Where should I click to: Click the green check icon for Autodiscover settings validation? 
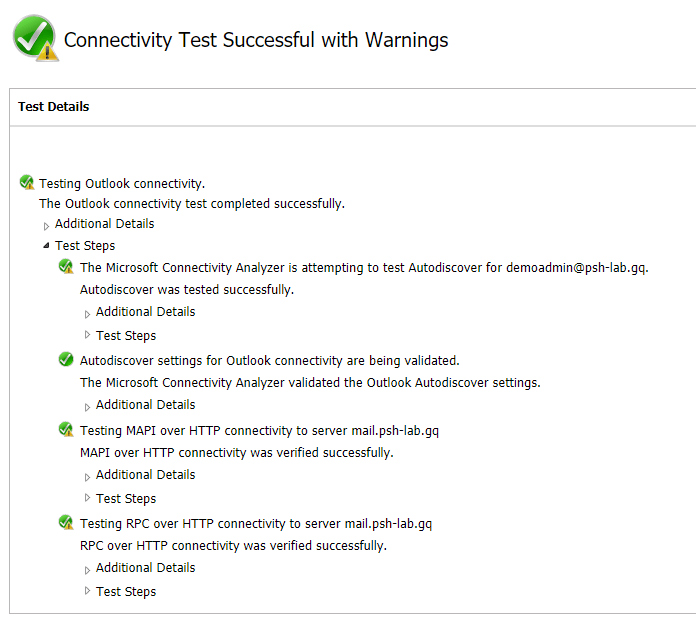click(x=66, y=360)
